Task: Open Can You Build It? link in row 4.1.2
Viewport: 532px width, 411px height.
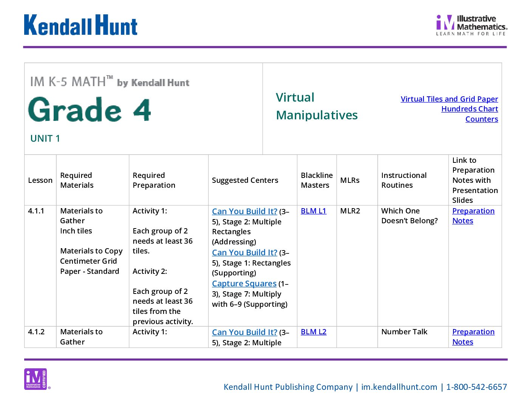Action: pyautogui.click(x=244, y=332)
